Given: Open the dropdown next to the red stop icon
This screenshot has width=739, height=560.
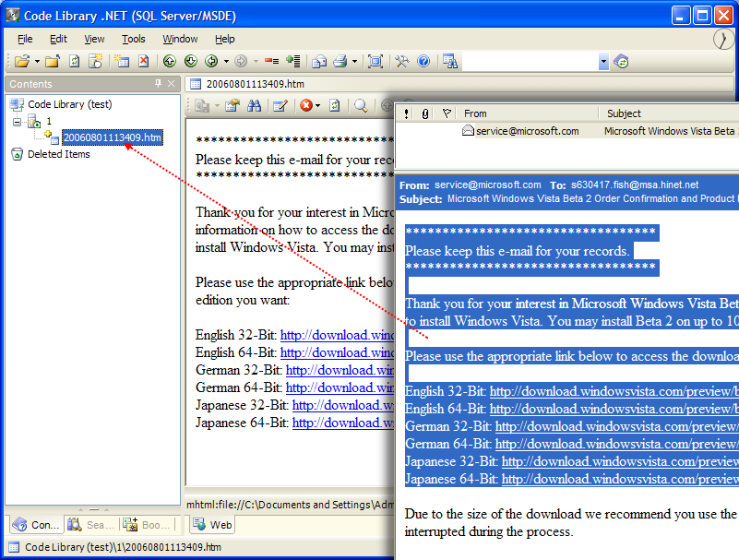Looking at the screenshot, I should coord(318,105).
